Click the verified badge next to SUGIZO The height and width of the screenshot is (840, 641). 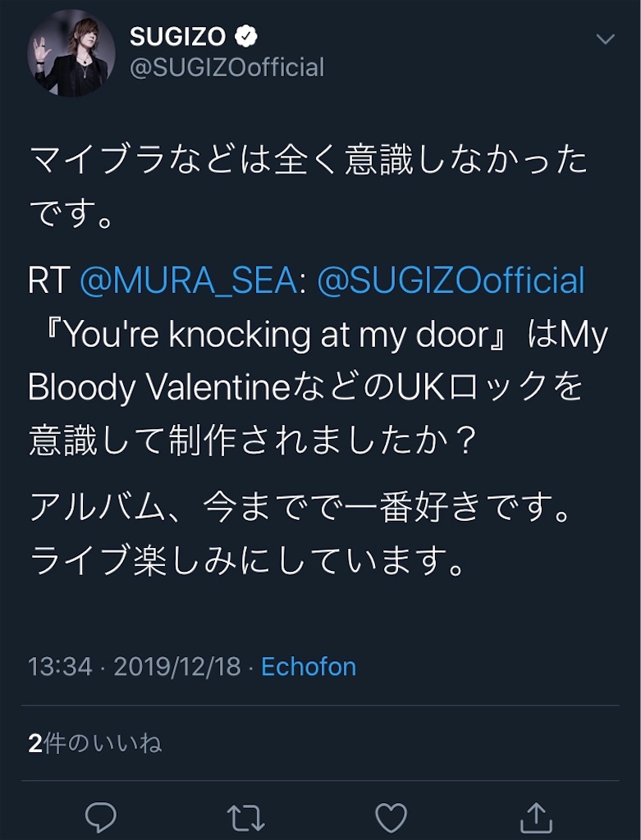click(245, 34)
